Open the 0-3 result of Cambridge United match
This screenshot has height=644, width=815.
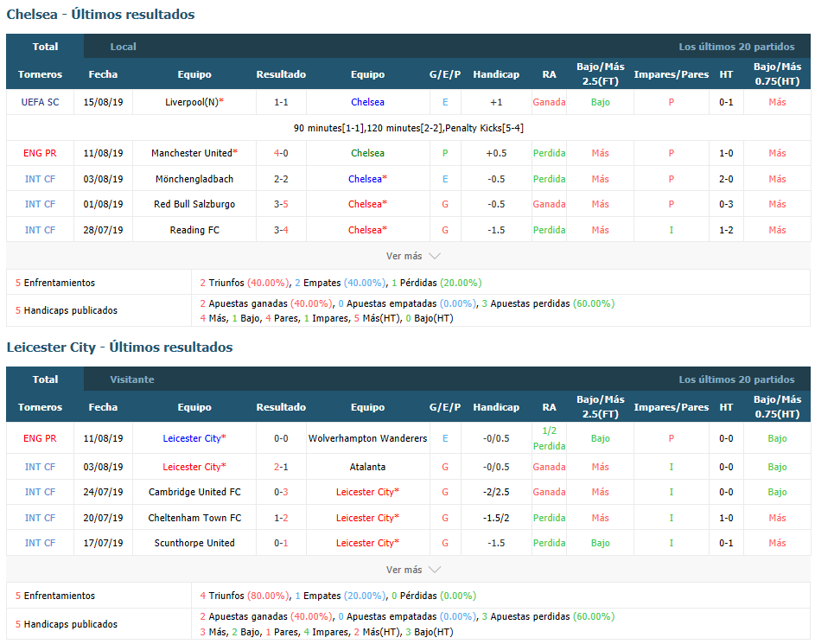(x=281, y=492)
